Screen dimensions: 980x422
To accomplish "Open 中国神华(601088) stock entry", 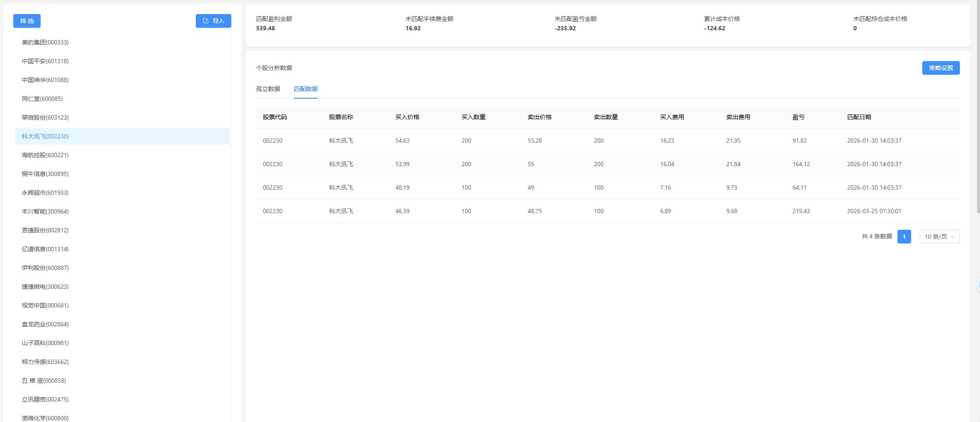I will (45, 80).
